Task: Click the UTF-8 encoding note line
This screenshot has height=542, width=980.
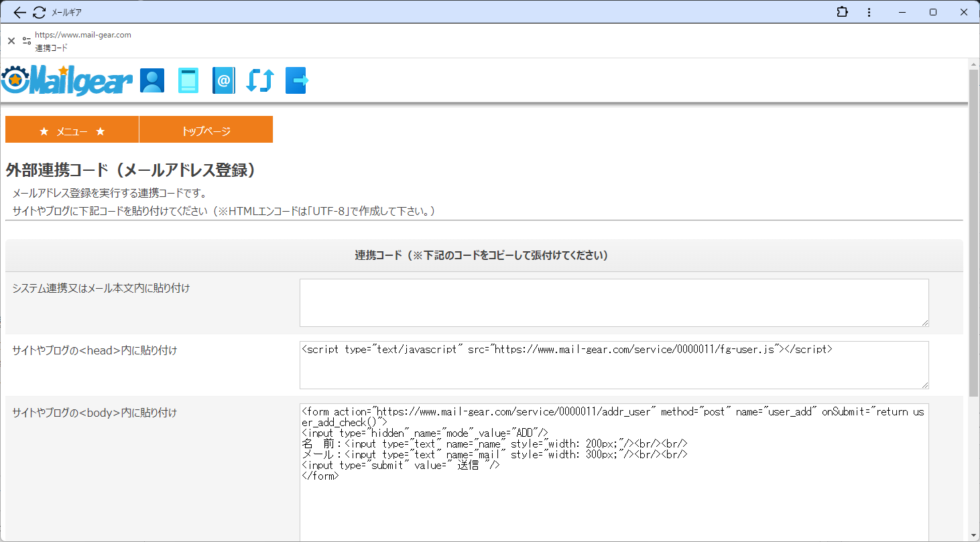Action: 227,211
